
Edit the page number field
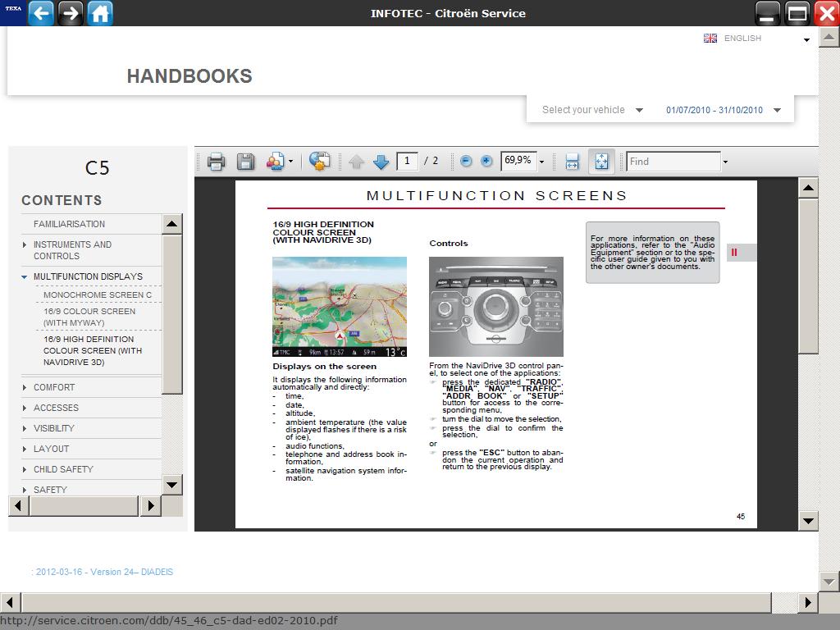[x=407, y=161]
